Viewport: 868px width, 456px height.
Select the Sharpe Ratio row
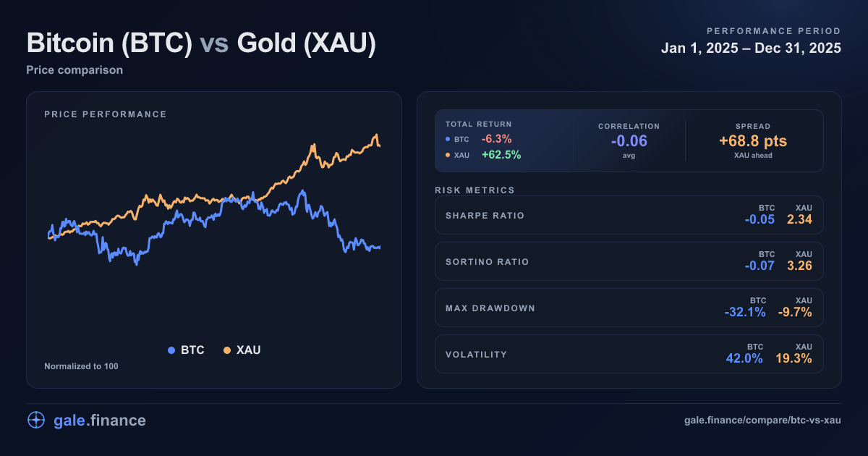point(629,215)
